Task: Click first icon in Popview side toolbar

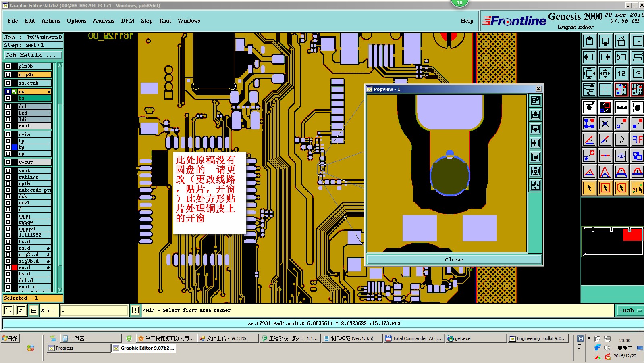Action: tap(535, 100)
